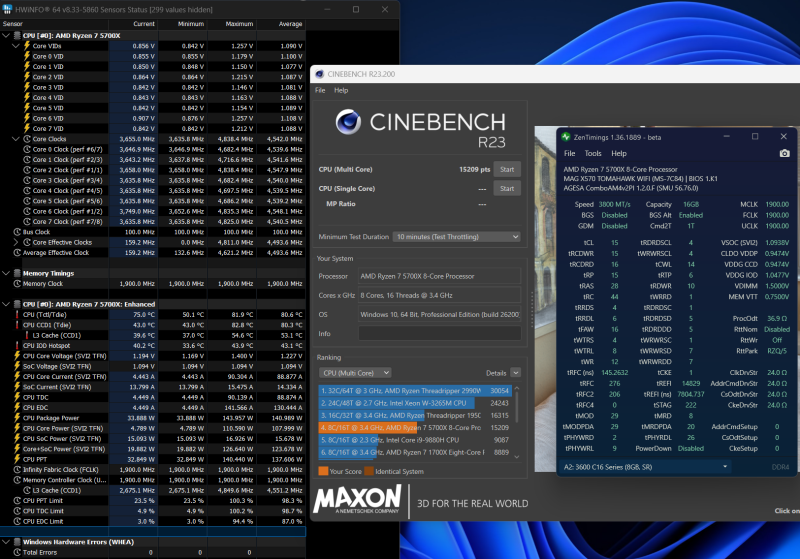Screen dimensions: 800x559
Task: Open ZenTimings Help menu
Action: pos(619,153)
